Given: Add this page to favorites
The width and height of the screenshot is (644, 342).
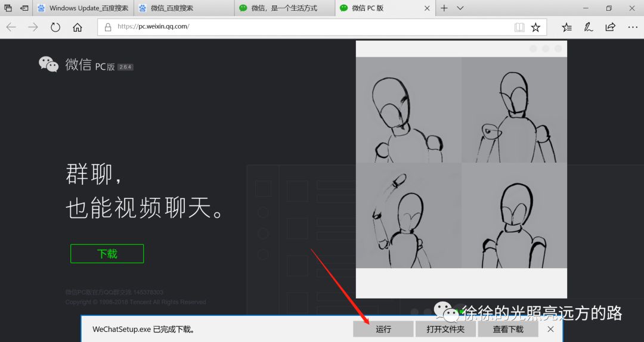Looking at the screenshot, I should tap(535, 27).
